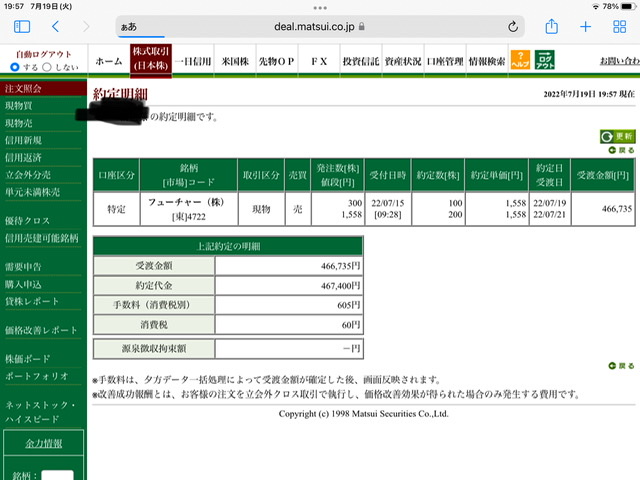Open the 先物OP tab
Screen dimensions: 640x480
277,61
